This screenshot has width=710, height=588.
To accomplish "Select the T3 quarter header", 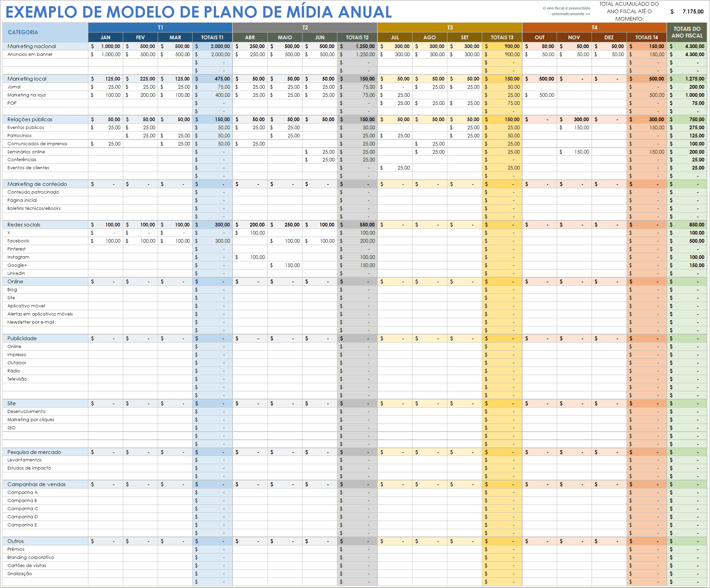I will [450, 27].
